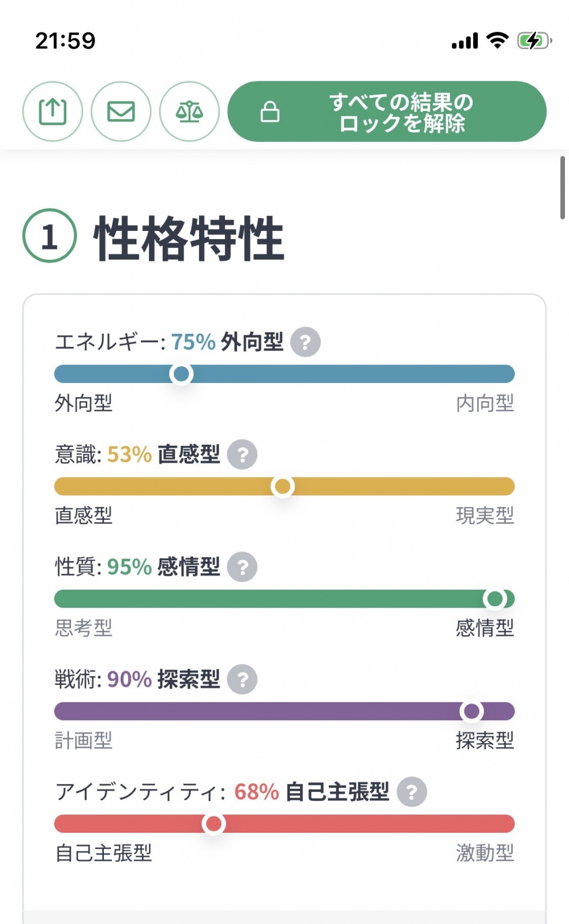Tap the padlock icon in the green button
Image resolution: width=569 pixels, height=924 pixels.
pyautogui.click(x=270, y=111)
